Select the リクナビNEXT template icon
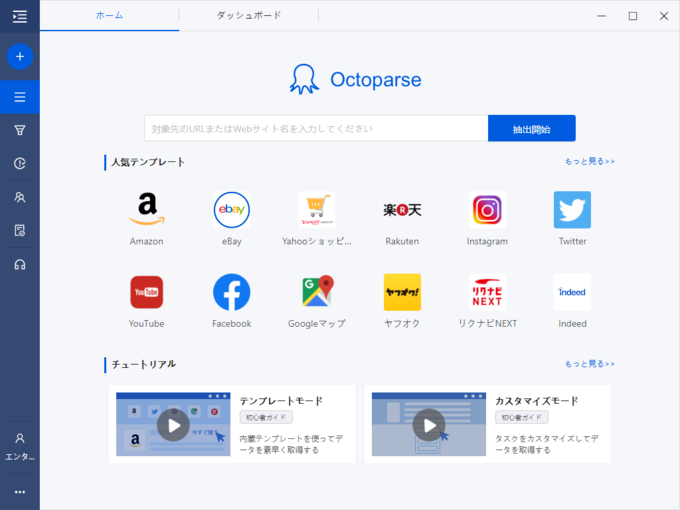The width and height of the screenshot is (680, 510). (487, 292)
